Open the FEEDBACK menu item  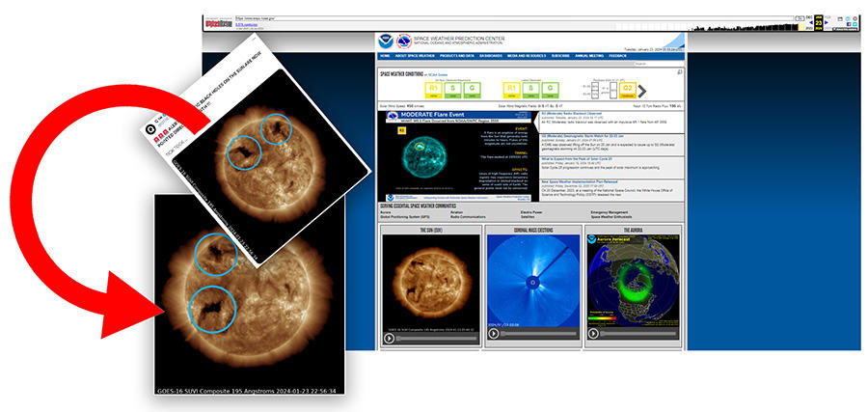click(x=617, y=56)
